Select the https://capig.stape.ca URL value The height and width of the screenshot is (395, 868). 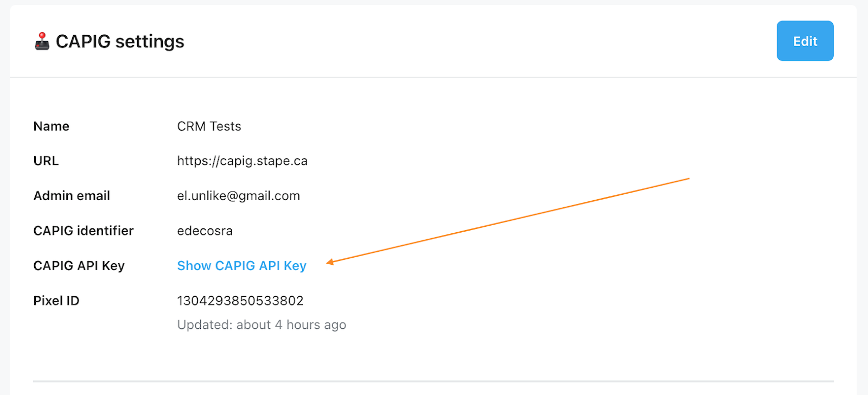[x=242, y=161]
